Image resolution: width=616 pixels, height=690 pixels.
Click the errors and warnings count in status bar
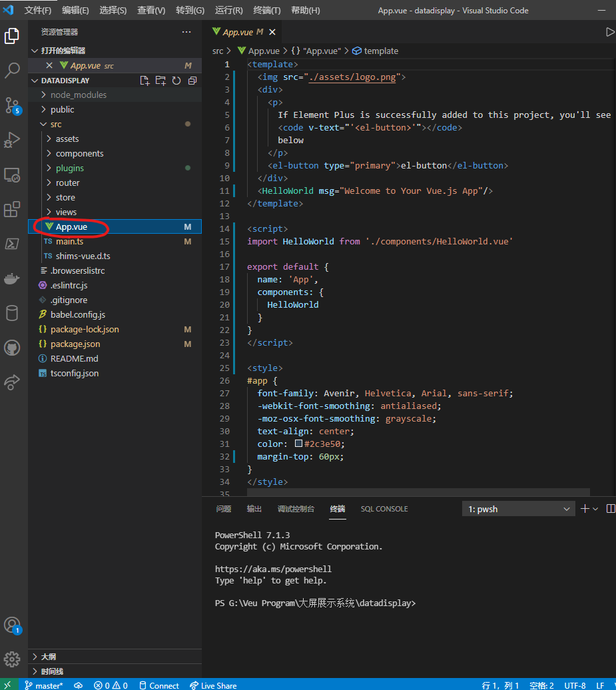tap(111, 685)
